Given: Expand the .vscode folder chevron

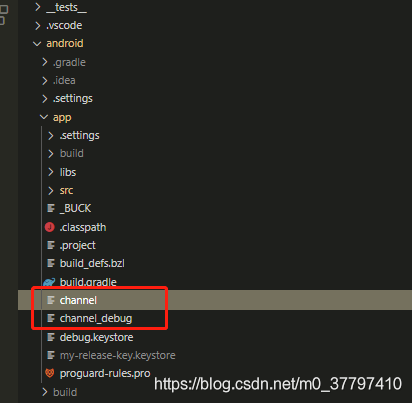Looking at the screenshot, I should tap(38, 25).
